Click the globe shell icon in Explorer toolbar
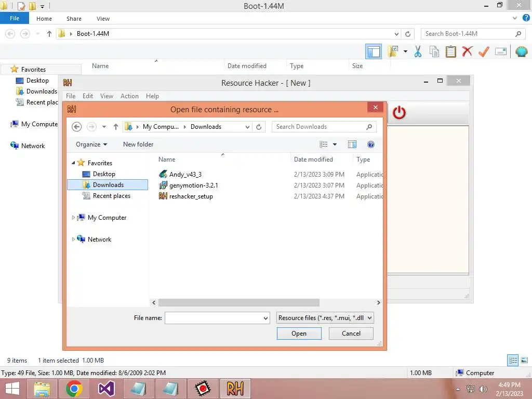 (521, 51)
